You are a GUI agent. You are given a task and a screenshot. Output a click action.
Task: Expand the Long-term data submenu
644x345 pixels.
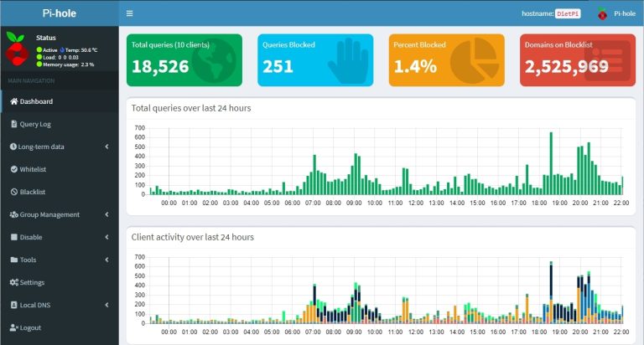tap(106, 147)
